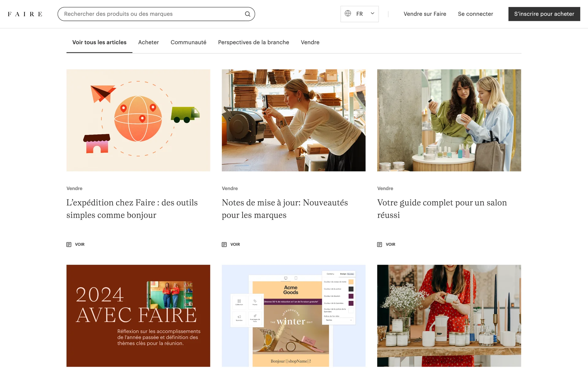Open Voir tous les articles tab
The width and height of the screenshot is (588, 368).
[x=99, y=42]
